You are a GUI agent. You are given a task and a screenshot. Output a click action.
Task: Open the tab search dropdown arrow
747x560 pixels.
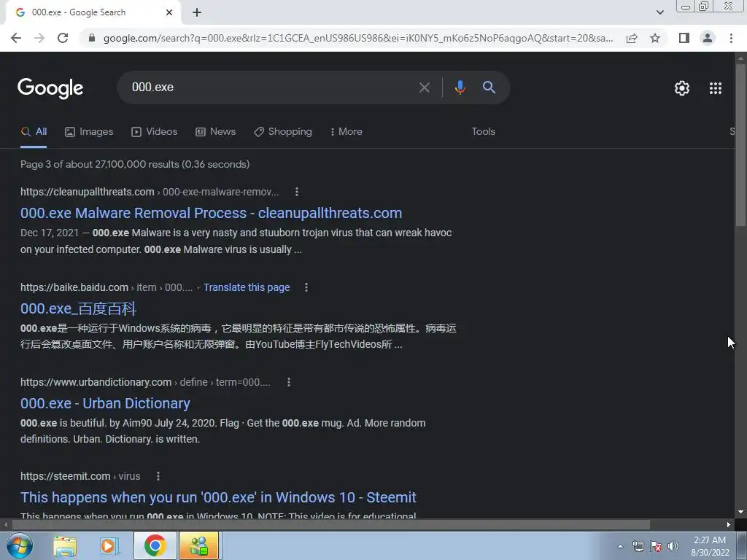click(x=659, y=12)
